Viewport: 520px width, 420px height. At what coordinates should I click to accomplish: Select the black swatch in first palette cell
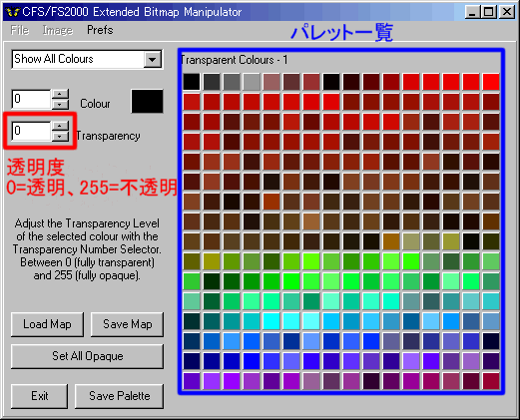(x=192, y=82)
